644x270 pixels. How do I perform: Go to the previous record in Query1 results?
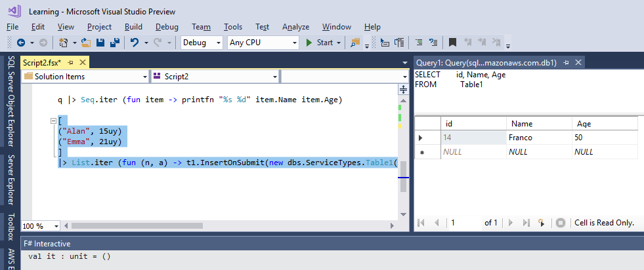(x=436, y=223)
